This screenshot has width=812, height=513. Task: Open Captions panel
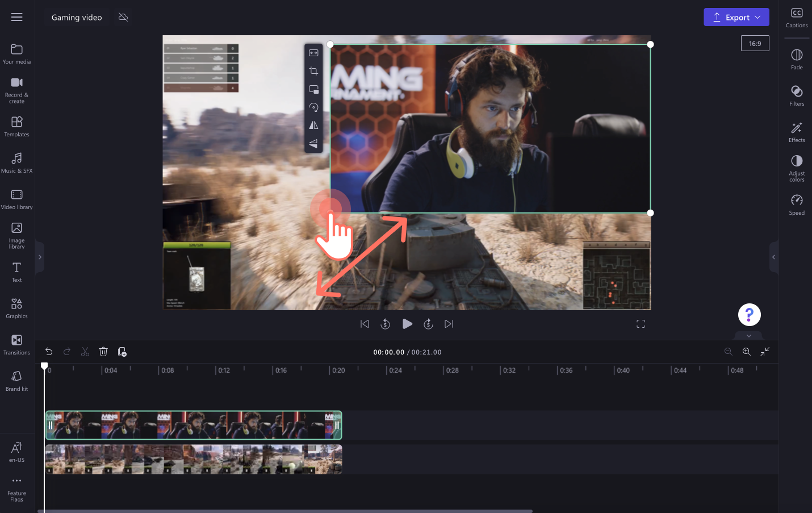coord(797,18)
